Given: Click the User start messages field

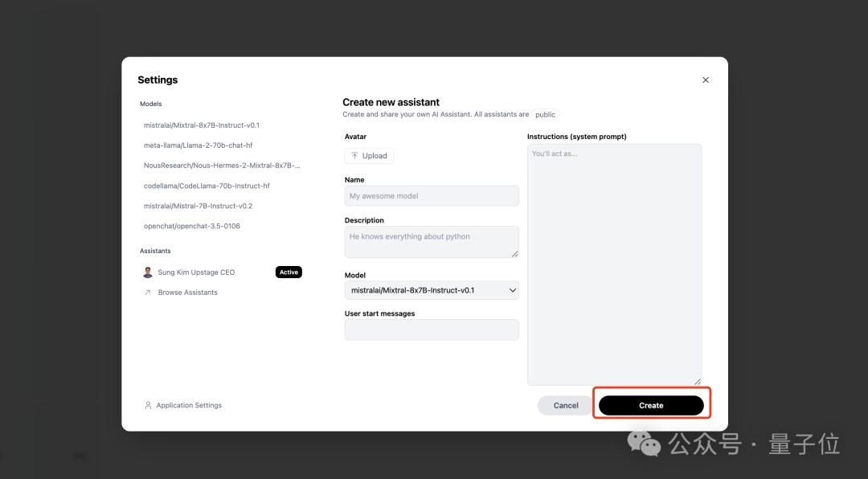Looking at the screenshot, I should point(432,330).
